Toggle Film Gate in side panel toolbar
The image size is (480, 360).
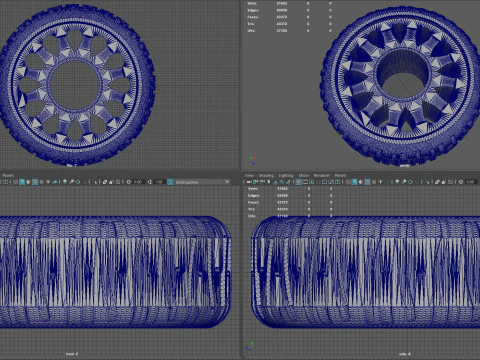305,182
